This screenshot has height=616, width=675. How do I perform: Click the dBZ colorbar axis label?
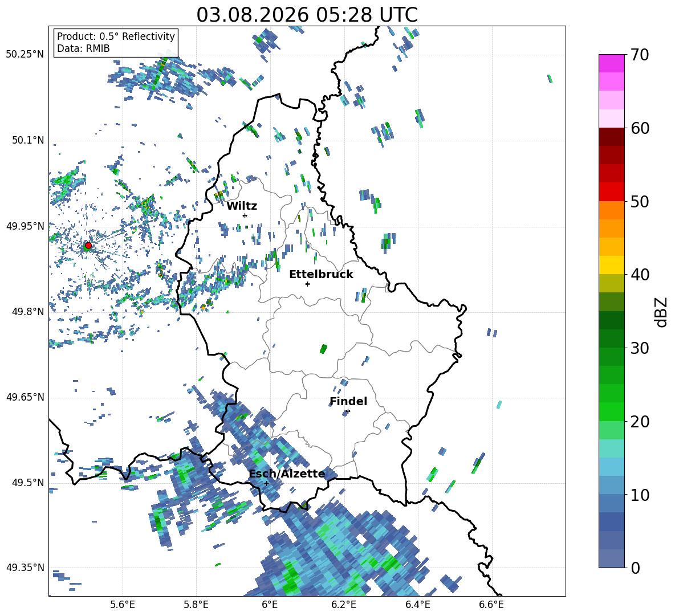(662, 312)
